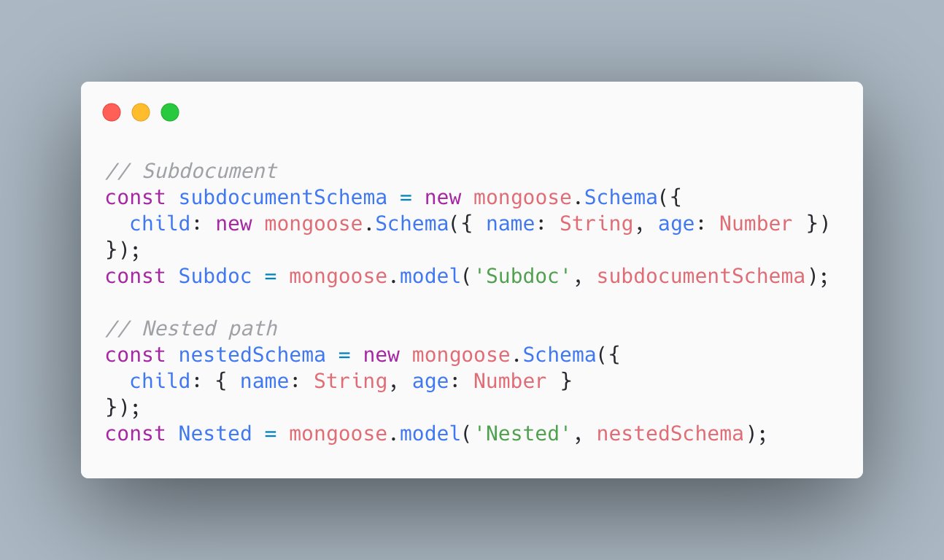Click the 'Nested' constant name

click(215, 434)
